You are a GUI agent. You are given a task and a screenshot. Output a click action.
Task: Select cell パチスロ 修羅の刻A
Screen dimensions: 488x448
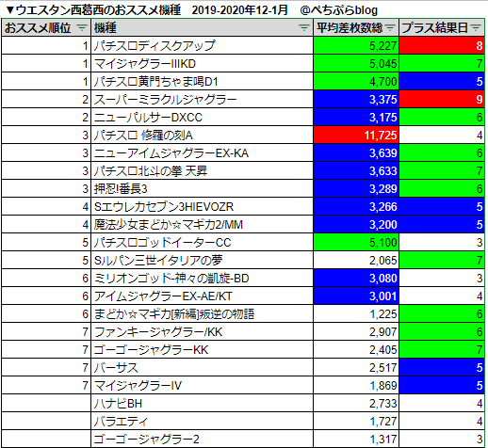coord(202,135)
